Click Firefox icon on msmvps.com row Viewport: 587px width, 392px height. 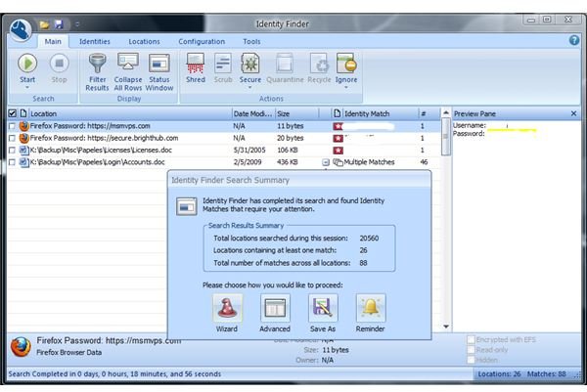[23, 126]
